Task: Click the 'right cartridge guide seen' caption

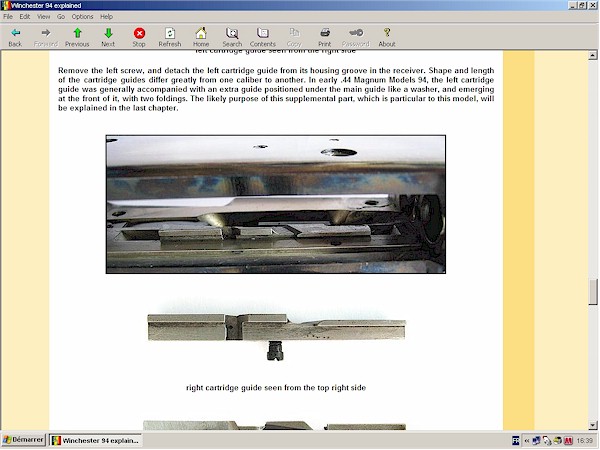Action: pyautogui.click(x=276, y=388)
